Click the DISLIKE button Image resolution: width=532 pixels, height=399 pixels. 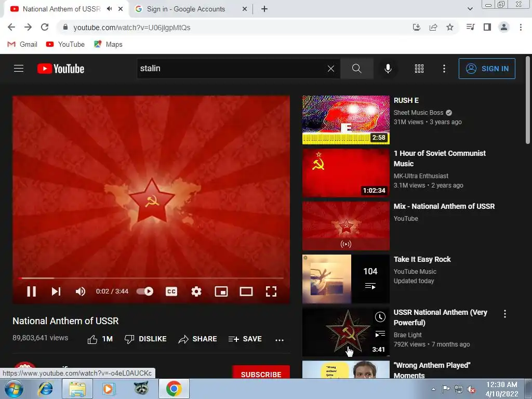pos(145,339)
